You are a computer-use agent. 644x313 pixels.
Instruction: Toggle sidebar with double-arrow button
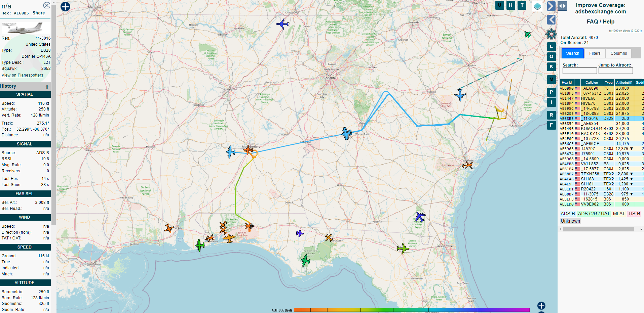click(x=562, y=6)
